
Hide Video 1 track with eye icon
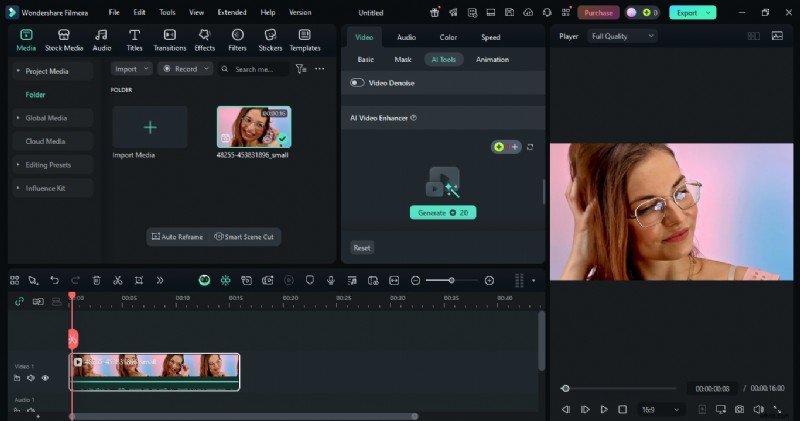pos(45,378)
